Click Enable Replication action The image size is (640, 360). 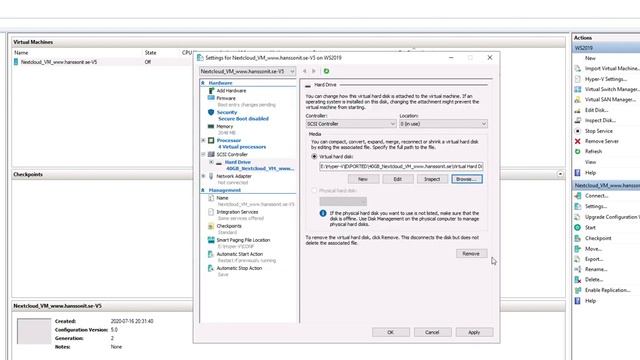[607, 290]
